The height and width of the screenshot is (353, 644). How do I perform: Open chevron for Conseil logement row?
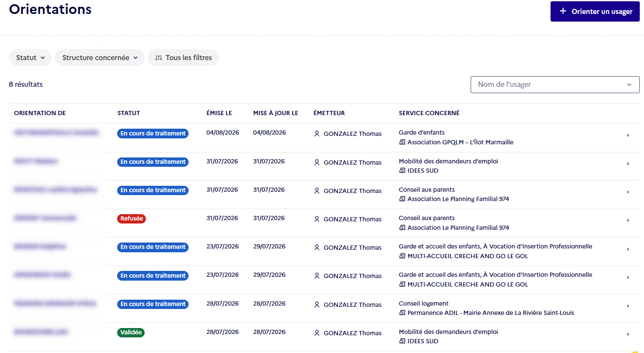(628, 306)
